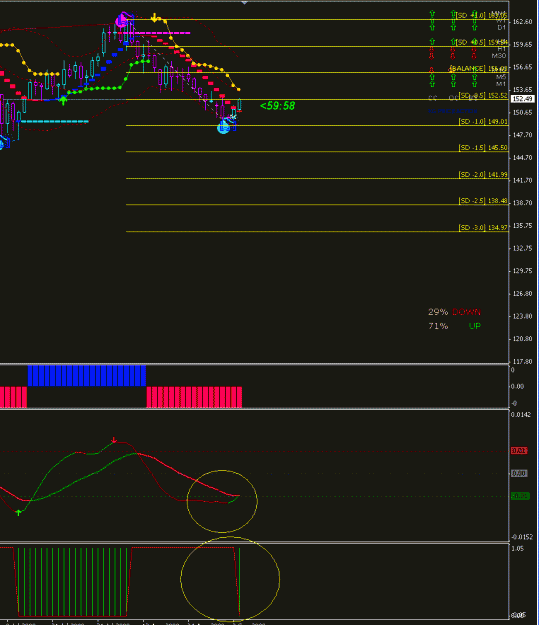
Task: Click the 126.80 price axis value
Action: tap(522, 294)
